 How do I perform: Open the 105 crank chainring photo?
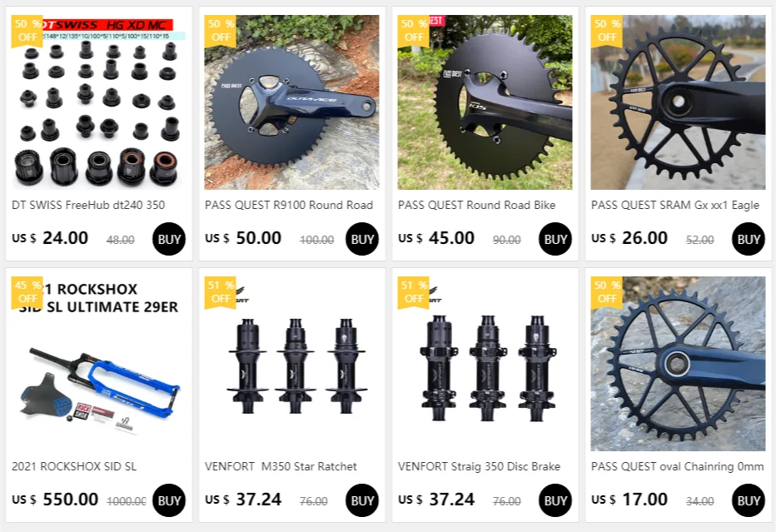485,102
